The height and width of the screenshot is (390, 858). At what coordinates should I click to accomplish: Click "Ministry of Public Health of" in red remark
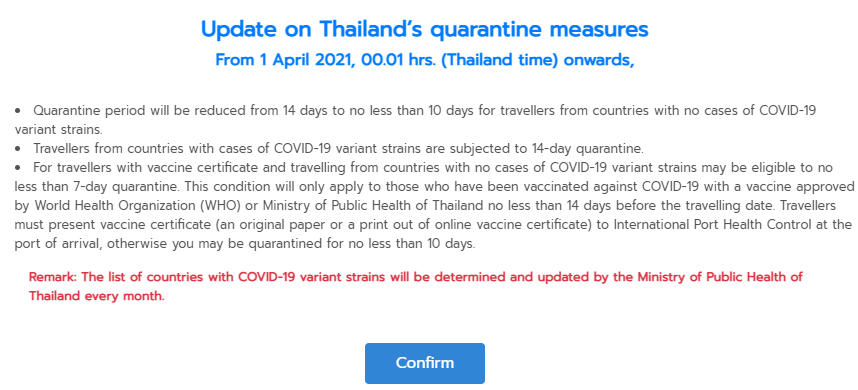(720, 277)
